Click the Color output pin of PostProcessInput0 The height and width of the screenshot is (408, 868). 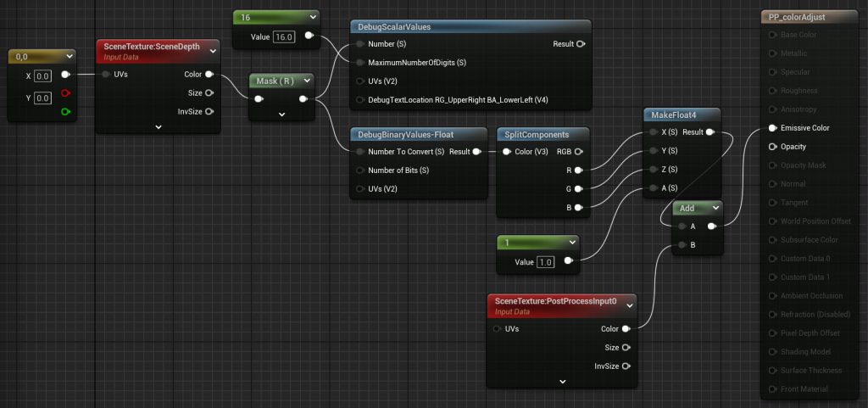coord(626,329)
